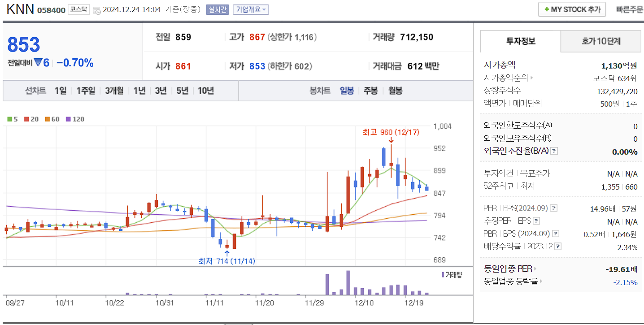Open the help icon beside 추정PER EPS

(x=537, y=221)
